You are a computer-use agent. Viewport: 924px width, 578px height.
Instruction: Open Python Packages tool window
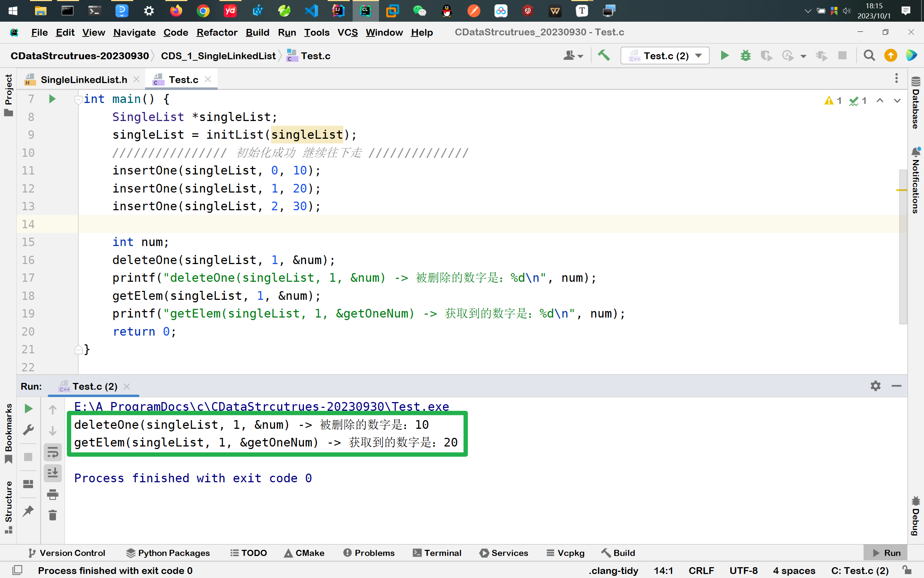point(167,553)
